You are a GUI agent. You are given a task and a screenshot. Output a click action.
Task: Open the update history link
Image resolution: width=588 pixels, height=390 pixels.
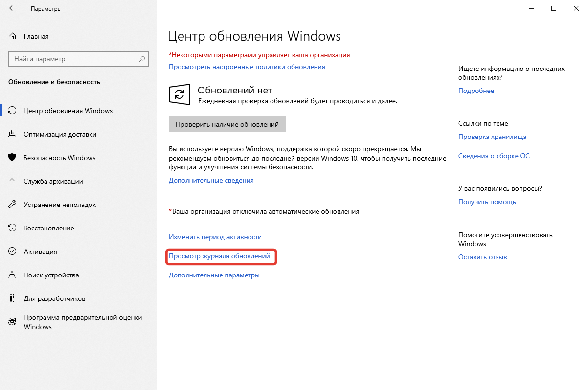[x=219, y=256]
